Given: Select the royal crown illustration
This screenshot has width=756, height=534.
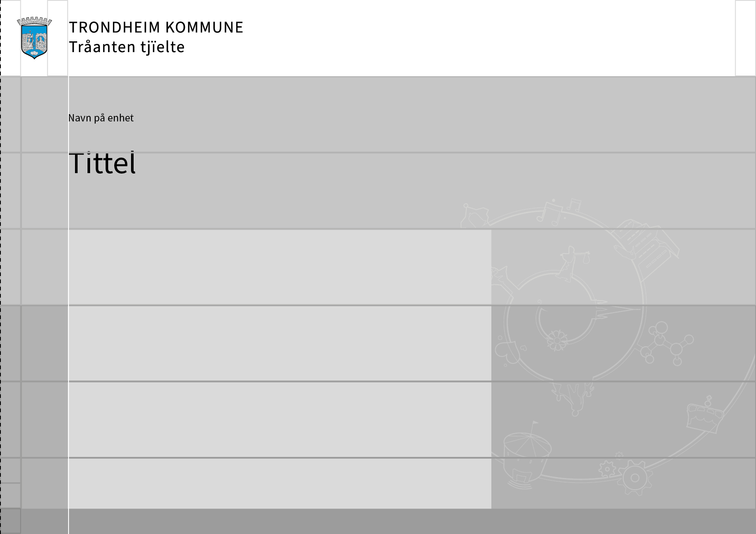Looking at the screenshot, I should click(x=705, y=415).
